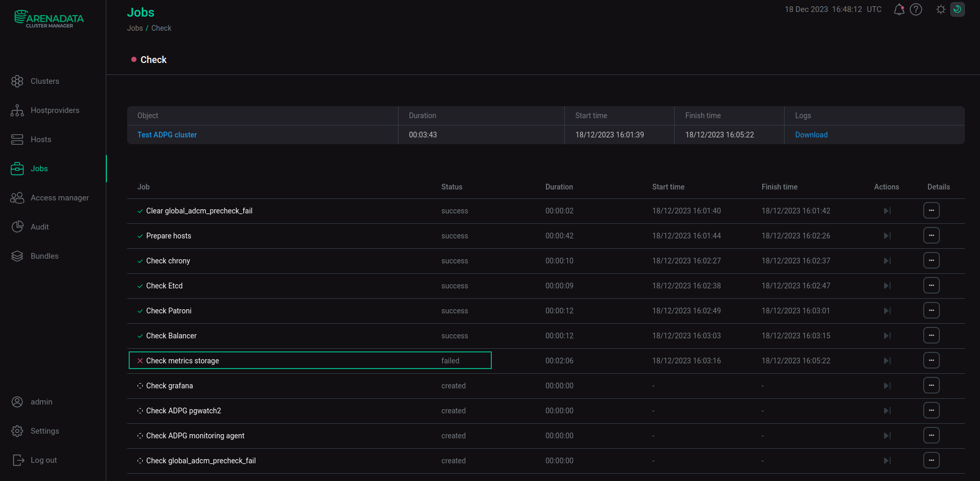The width and height of the screenshot is (980, 481).
Task: Select the Check grafana job name
Action: 170,386
